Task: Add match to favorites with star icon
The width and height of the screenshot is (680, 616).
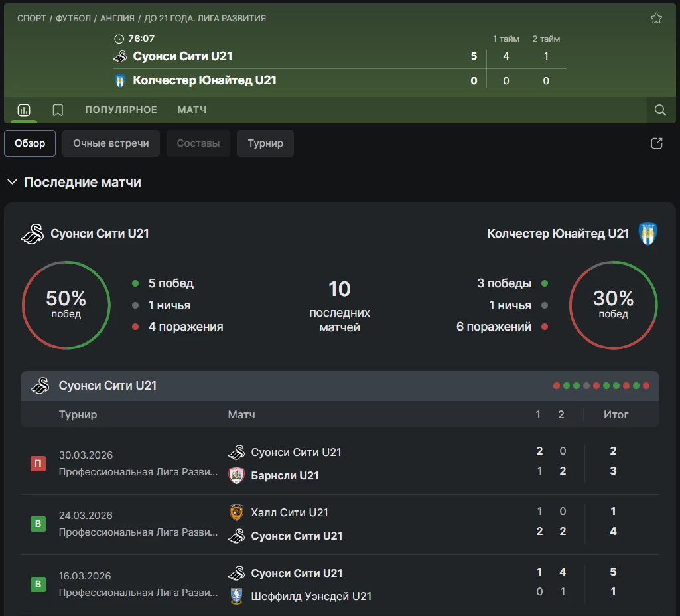Action: (656, 19)
